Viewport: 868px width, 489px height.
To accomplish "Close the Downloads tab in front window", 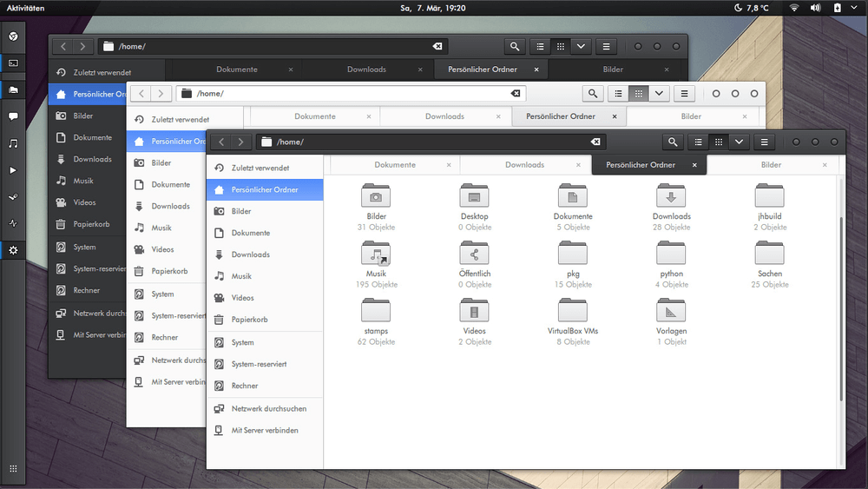I will pos(578,165).
